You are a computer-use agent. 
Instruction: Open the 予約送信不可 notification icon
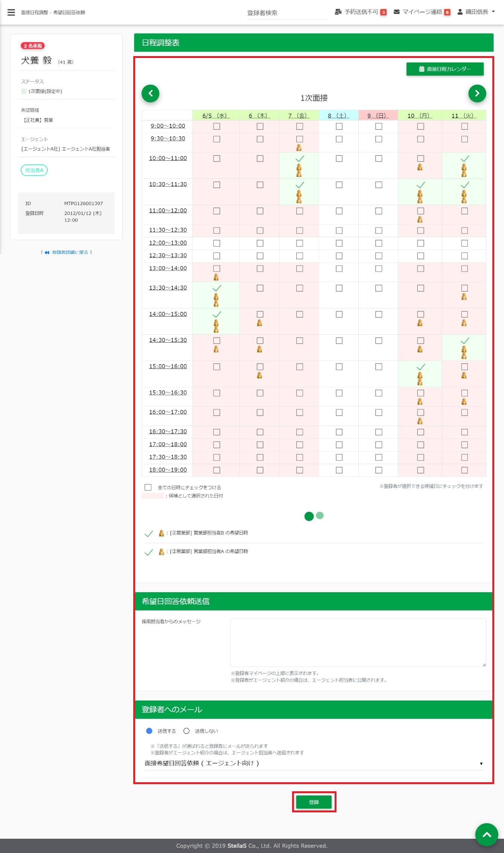[360, 12]
